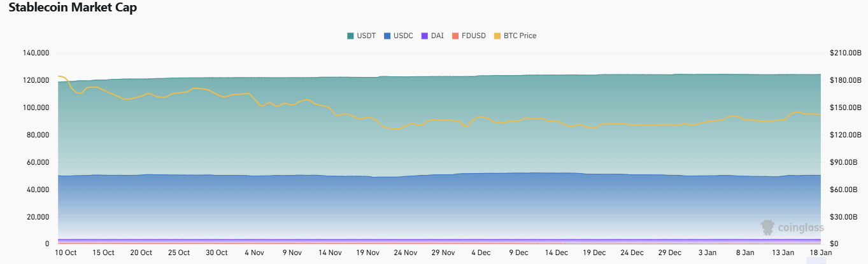The width and height of the screenshot is (868, 264).
Task: Toggle the USDT series in the legend
Action: click(362, 36)
